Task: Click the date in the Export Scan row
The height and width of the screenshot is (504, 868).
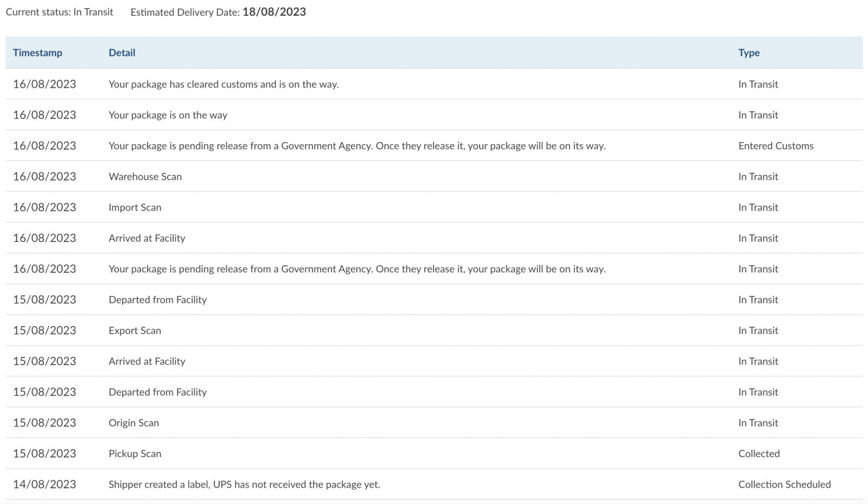Action: 44,330
